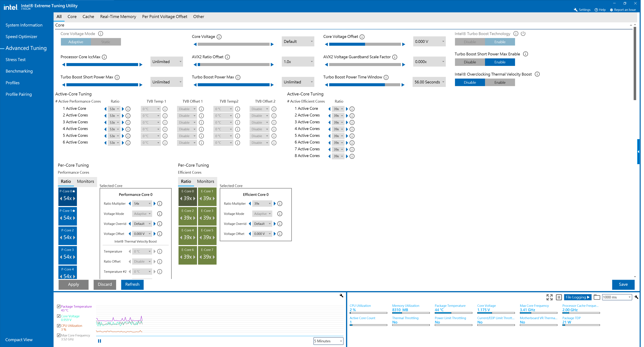Enable Overclocking Thermal Velocity Boost
The image size is (644, 347).
click(500, 82)
